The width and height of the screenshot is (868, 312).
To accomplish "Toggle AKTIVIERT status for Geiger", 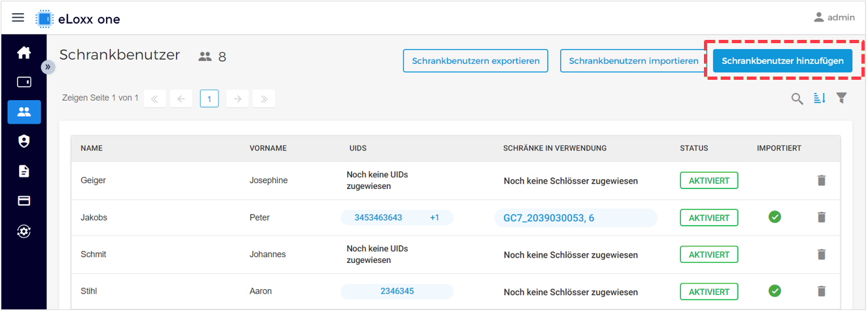I will (709, 181).
